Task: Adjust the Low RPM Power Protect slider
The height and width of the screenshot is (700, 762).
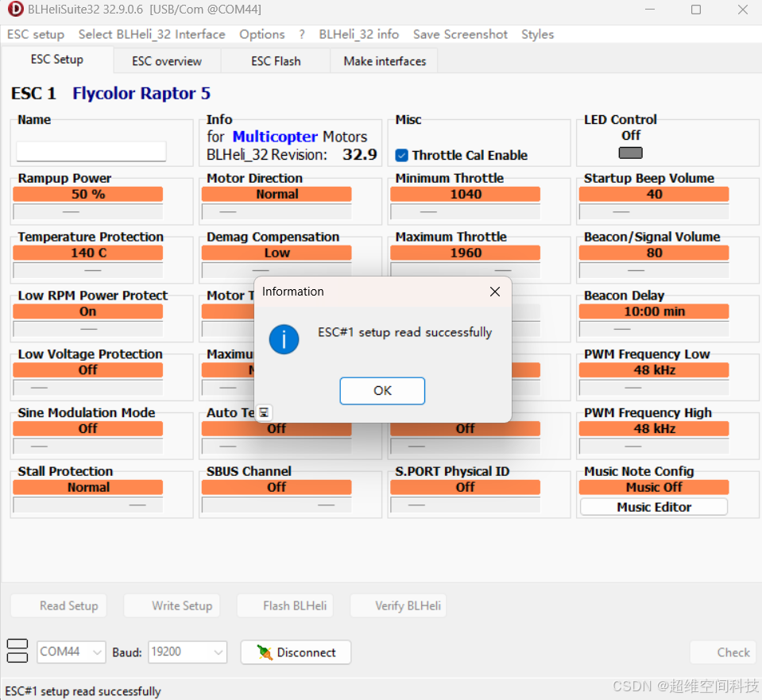Action: 88,329
